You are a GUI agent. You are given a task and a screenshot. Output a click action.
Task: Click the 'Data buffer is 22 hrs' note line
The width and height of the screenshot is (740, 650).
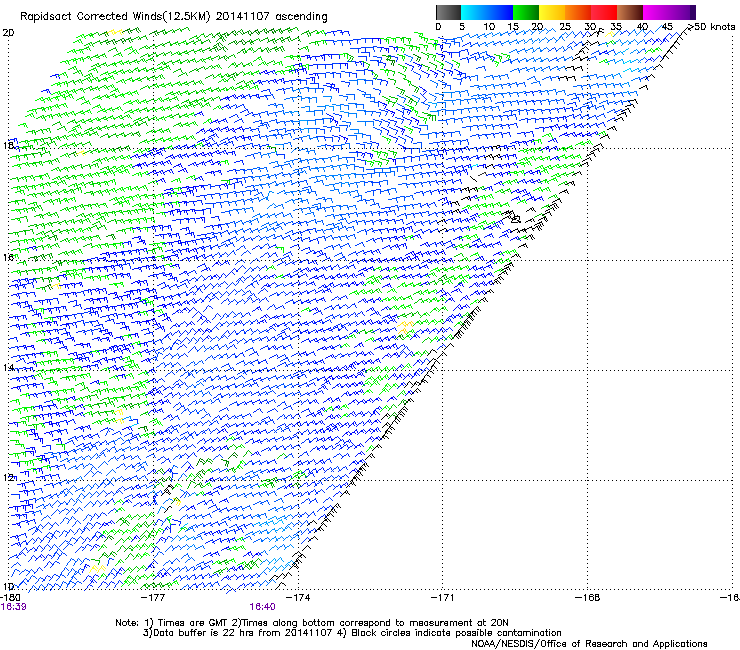click(x=352, y=633)
